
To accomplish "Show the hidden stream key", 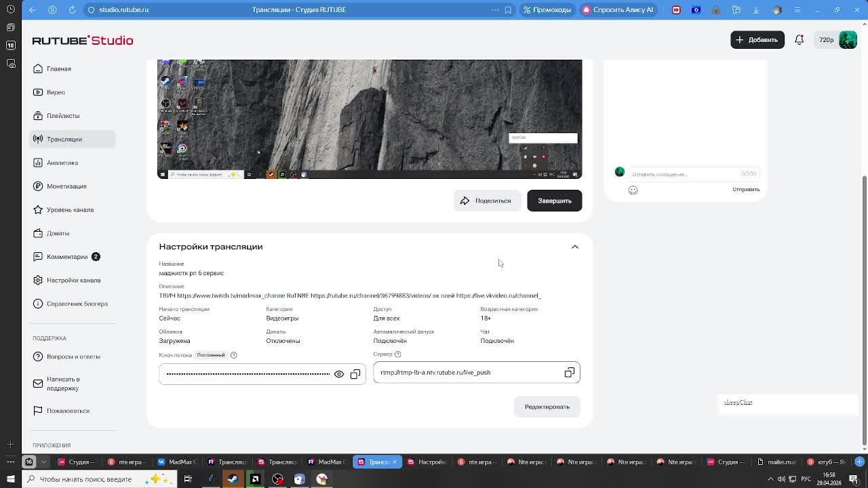I will pos(339,374).
